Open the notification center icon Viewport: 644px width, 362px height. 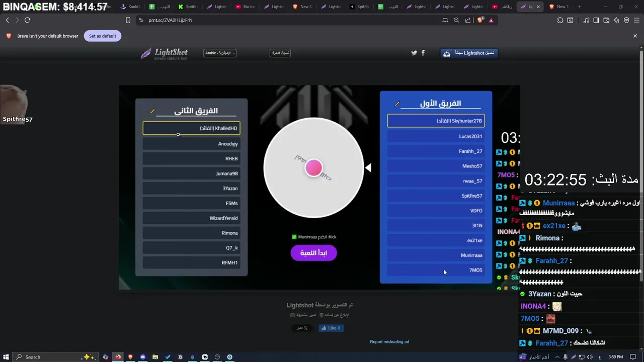633,357
